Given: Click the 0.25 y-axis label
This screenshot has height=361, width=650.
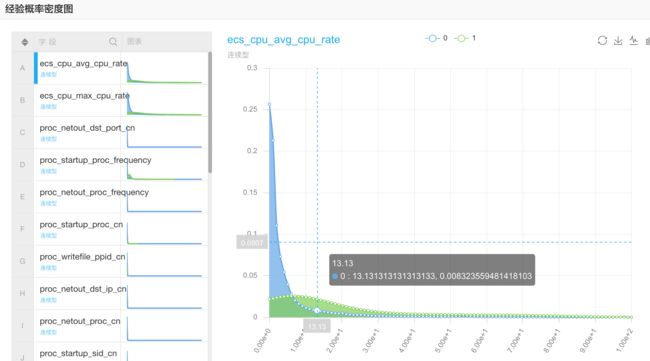Looking at the screenshot, I should [x=250, y=109].
